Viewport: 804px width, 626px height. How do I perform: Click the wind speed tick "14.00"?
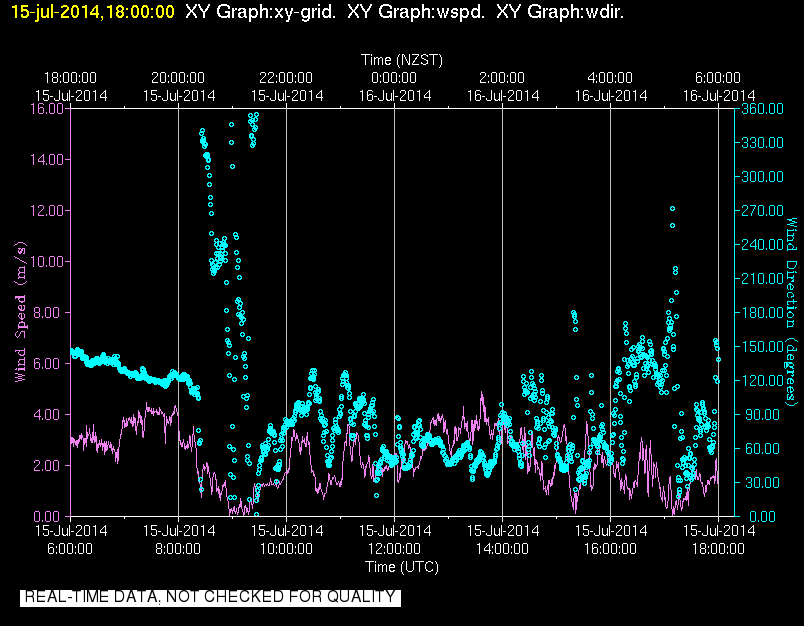pos(47,160)
